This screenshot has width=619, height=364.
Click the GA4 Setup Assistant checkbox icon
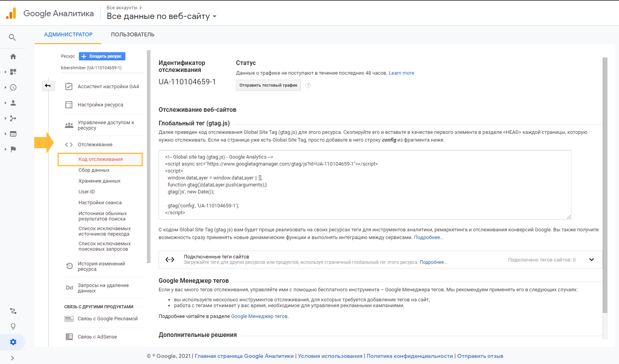click(69, 87)
